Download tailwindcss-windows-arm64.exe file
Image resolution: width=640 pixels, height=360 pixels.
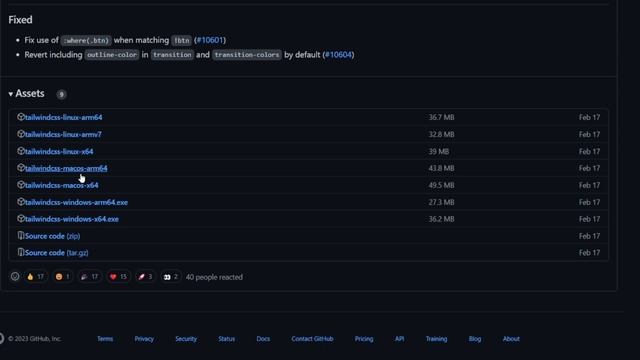(76, 202)
